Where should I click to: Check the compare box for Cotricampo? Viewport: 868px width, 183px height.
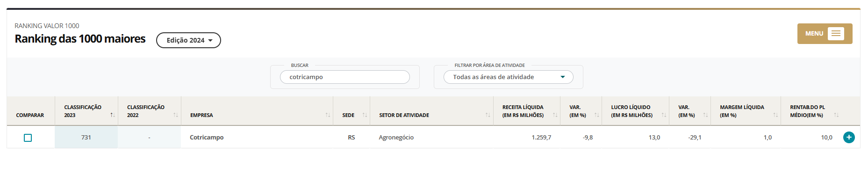tap(28, 138)
